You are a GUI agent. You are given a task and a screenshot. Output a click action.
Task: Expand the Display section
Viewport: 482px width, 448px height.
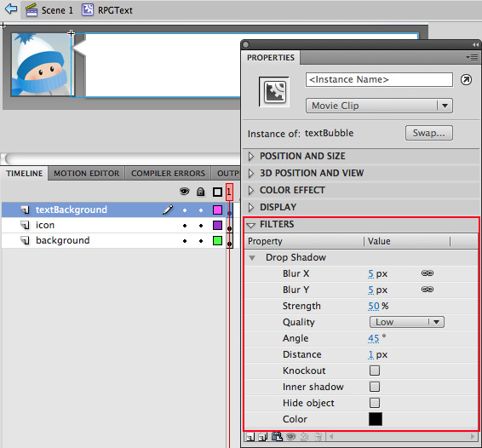(251, 207)
